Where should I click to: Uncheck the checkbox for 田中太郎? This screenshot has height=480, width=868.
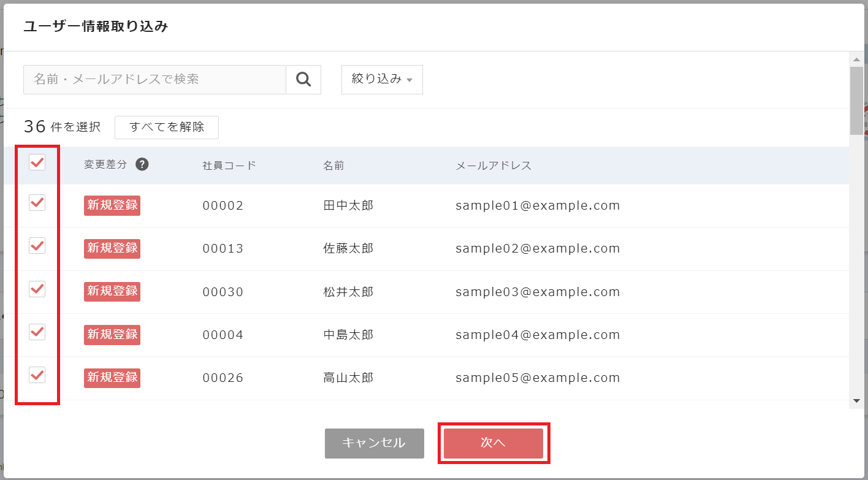(37, 202)
